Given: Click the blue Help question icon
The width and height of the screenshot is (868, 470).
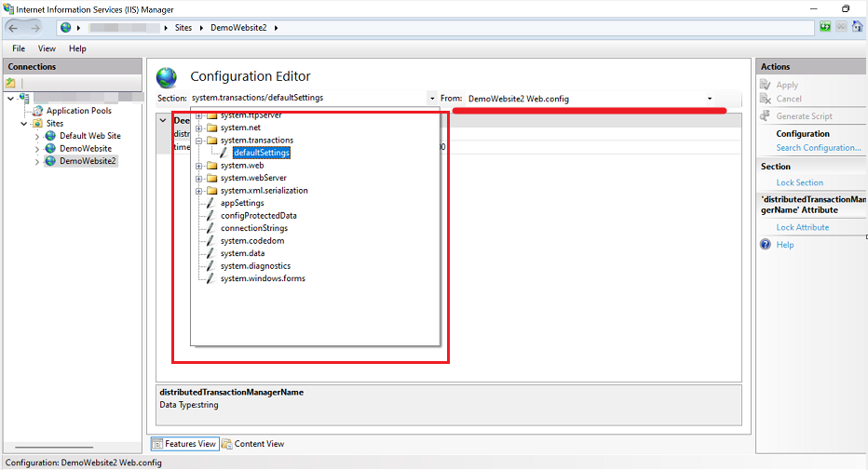Looking at the screenshot, I should pos(765,245).
